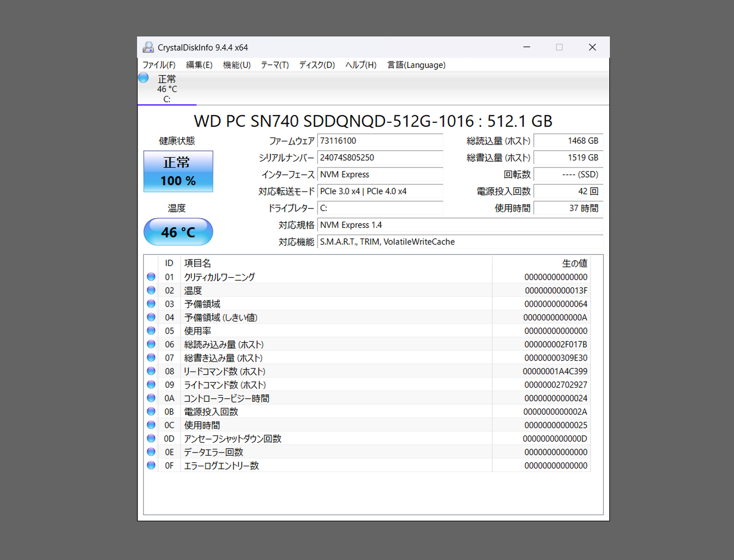Viewport: 734px width, 560px height.
Task: Click the 46 °C temperature button
Action: [x=178, y=232]
